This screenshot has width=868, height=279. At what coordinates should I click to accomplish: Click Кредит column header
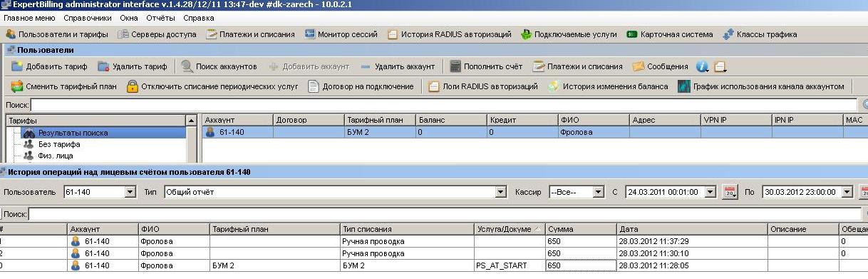click(522, 120)
